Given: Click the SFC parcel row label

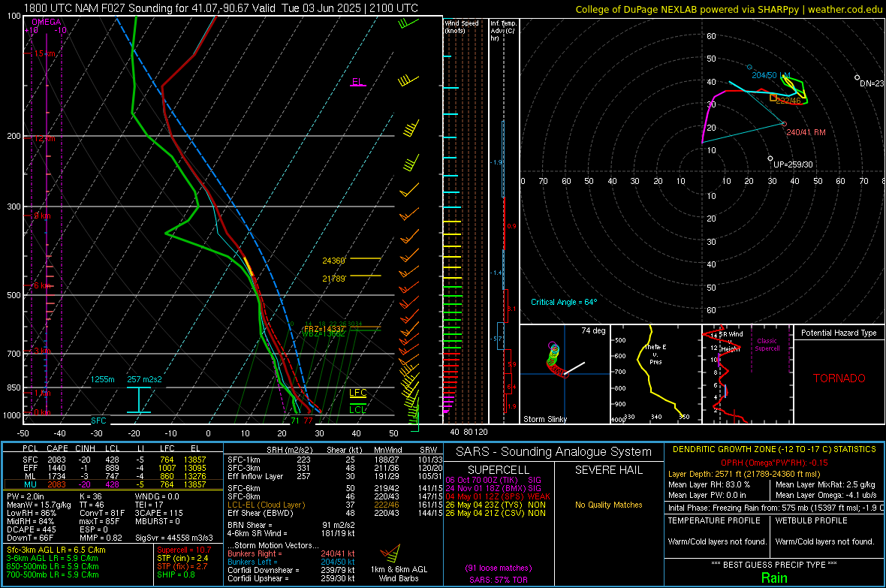Looking at the screenshot, I should coord(30,460).
